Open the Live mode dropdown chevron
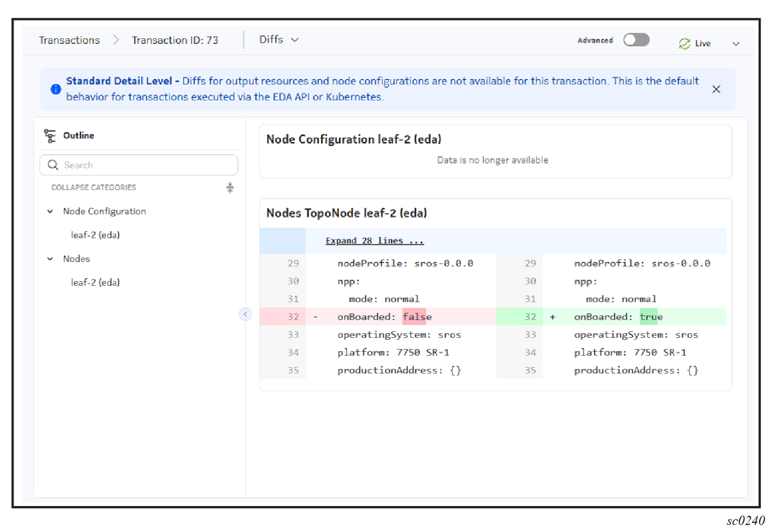Screen dimensions: 771x532 [x=736, y=44]
